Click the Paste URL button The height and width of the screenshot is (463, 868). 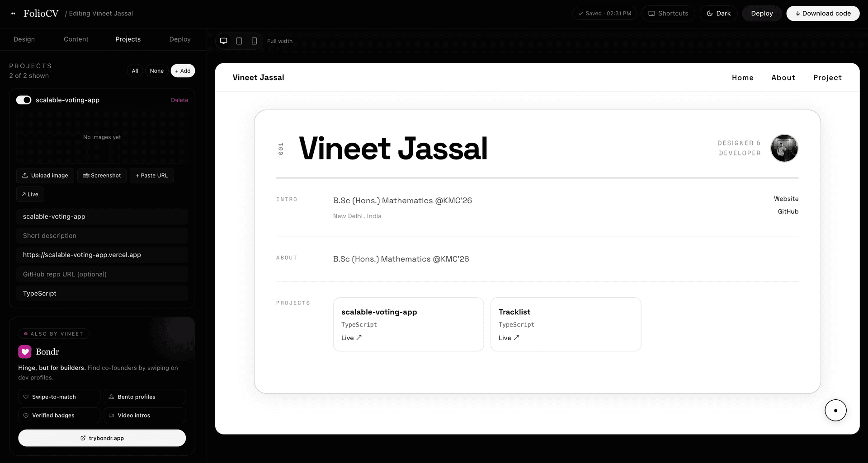[152, 176]
